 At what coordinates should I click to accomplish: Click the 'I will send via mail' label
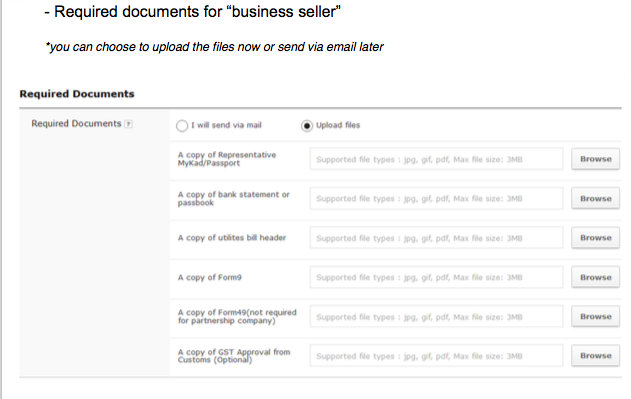pos(226,125)
